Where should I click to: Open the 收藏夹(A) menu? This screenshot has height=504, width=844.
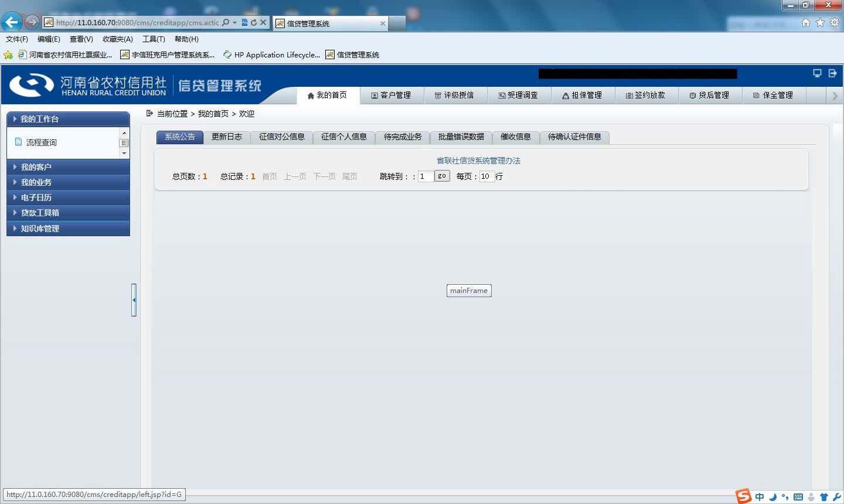[x=118, y=39]
